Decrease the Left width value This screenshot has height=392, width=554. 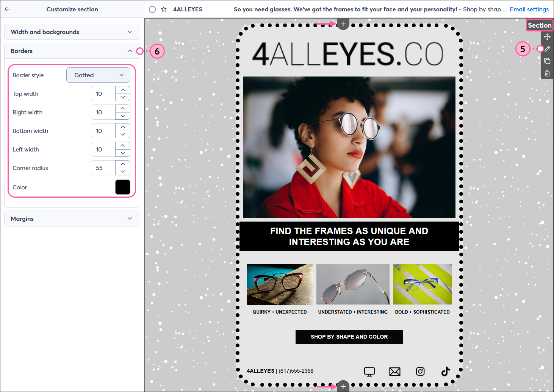point(123,153)
